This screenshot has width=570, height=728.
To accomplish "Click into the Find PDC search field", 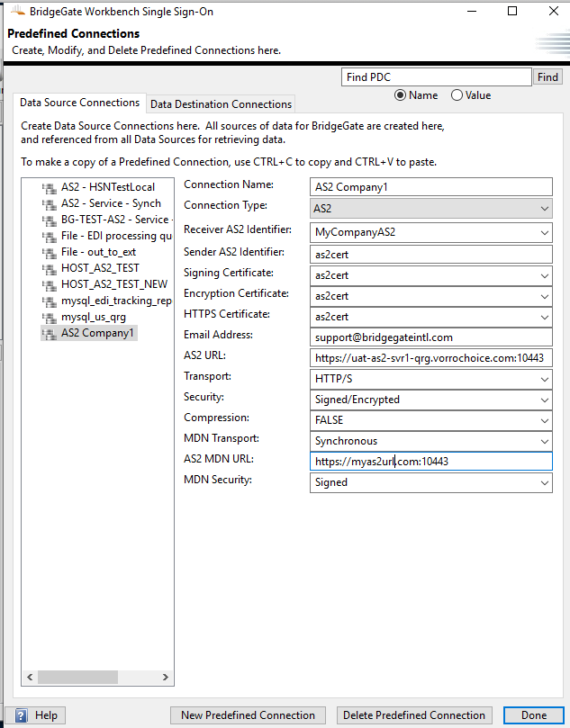I will coord(436,77).
